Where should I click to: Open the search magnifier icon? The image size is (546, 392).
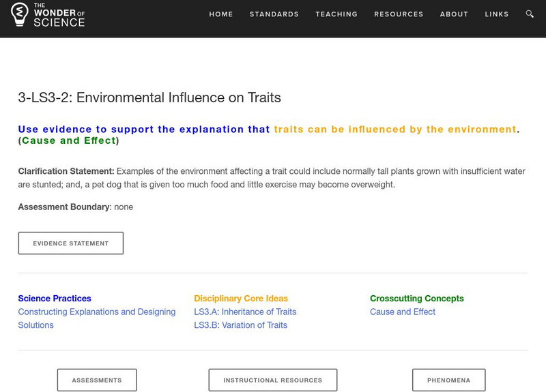pos(530,14)
